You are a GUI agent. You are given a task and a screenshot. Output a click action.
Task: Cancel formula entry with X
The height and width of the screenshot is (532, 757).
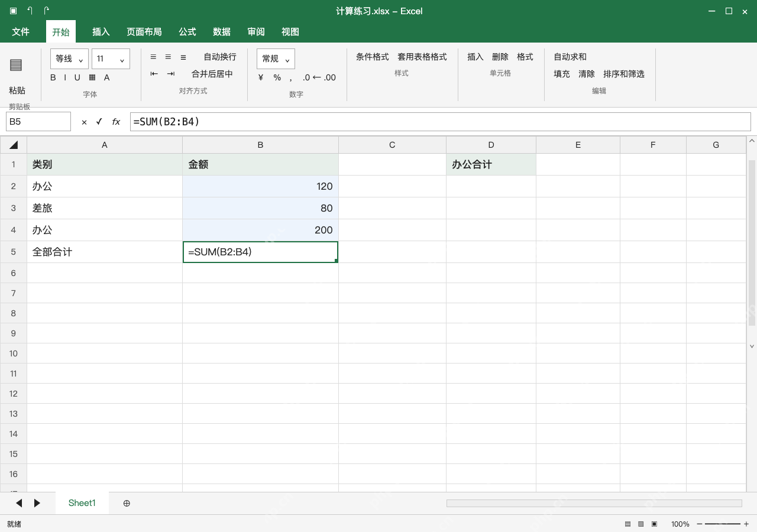coord(84,122)
